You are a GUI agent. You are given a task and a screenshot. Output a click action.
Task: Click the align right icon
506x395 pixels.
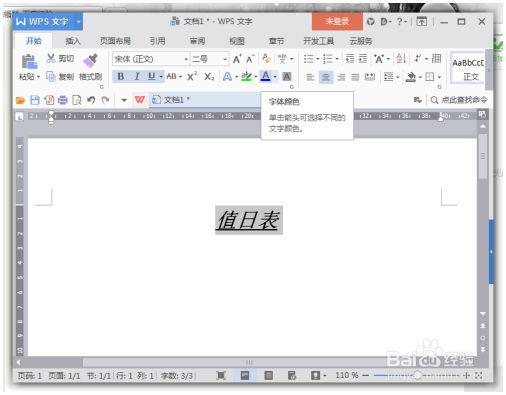pos(341,77)
